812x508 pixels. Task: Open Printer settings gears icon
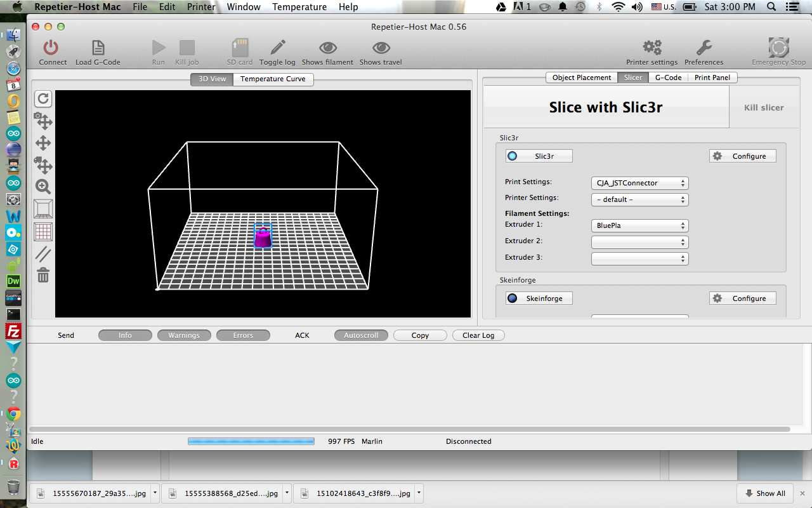(x=652, y=48)
